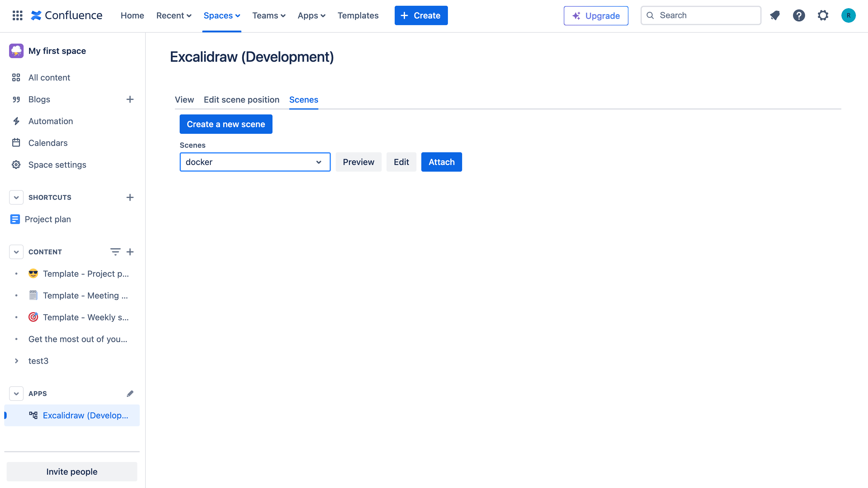Click the Invite people button
This screenshot has width=868, height=488.
[x=72, y=471]
